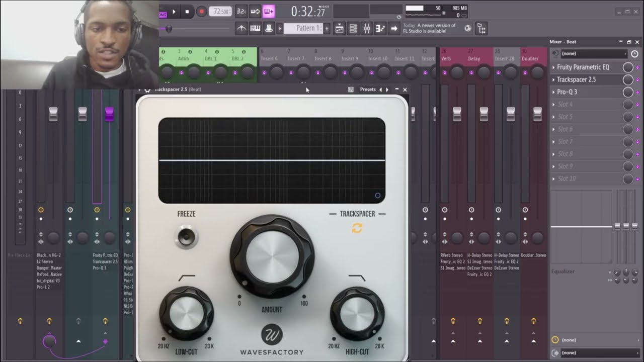Open Trackspacer plugin Presets menu
This screenshot has height=362, width=644.
coord(368,89)
